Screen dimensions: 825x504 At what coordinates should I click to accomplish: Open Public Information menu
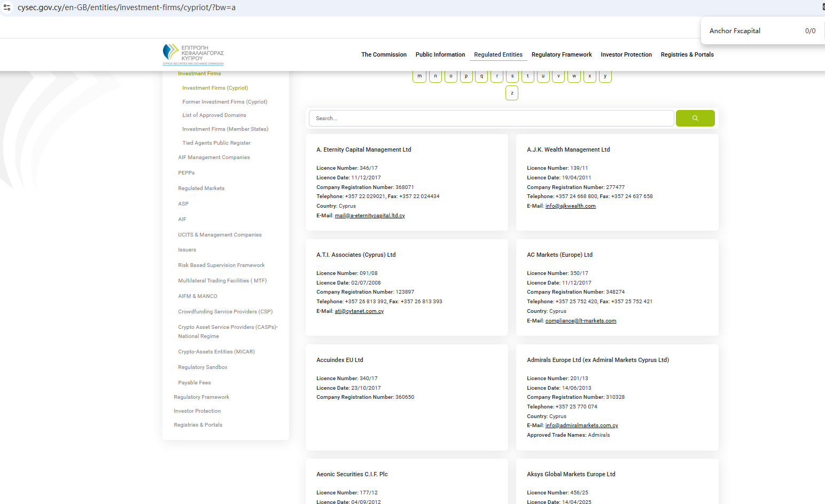tap(440, 54)
